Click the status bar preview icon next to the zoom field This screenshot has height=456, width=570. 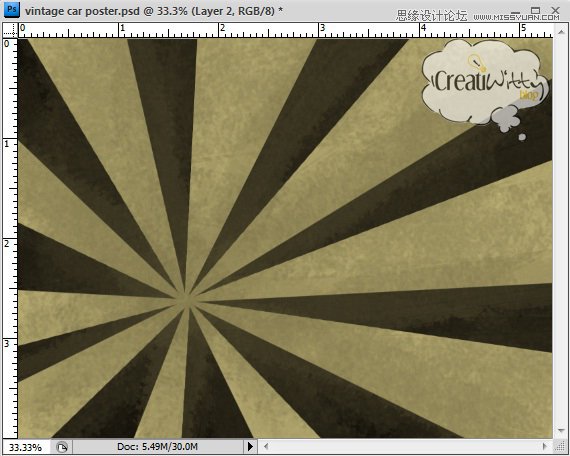pyautogui.click(x=62, y=446)
